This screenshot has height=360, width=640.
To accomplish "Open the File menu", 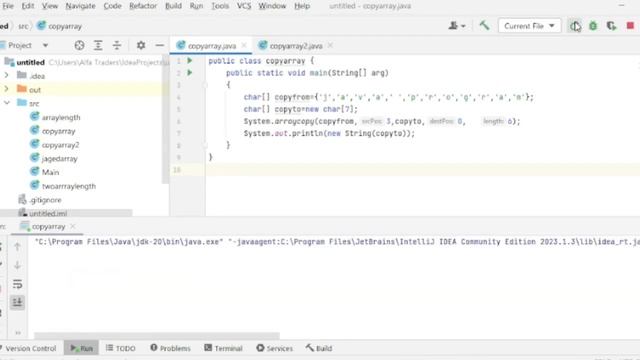I will tap(8, 6).
